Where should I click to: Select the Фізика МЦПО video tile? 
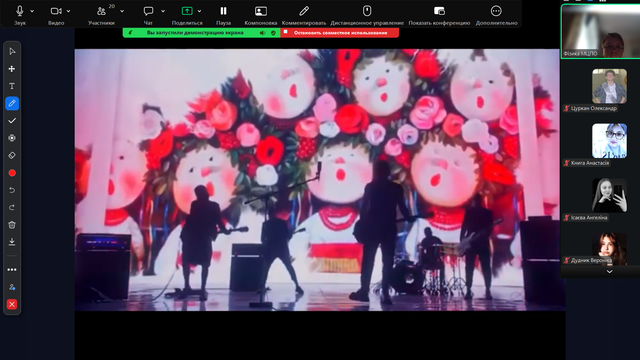[x=601, y=32]
